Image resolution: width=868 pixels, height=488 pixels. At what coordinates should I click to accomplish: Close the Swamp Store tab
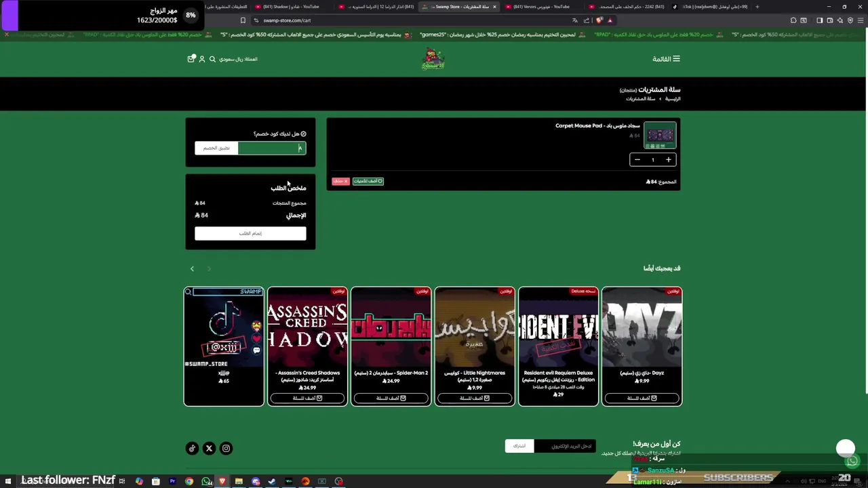(494, 7)
